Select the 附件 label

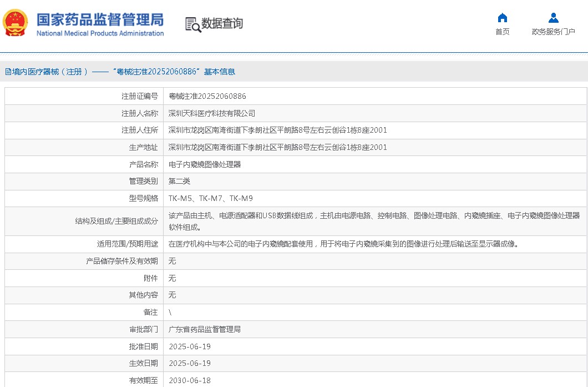point(151,278)
